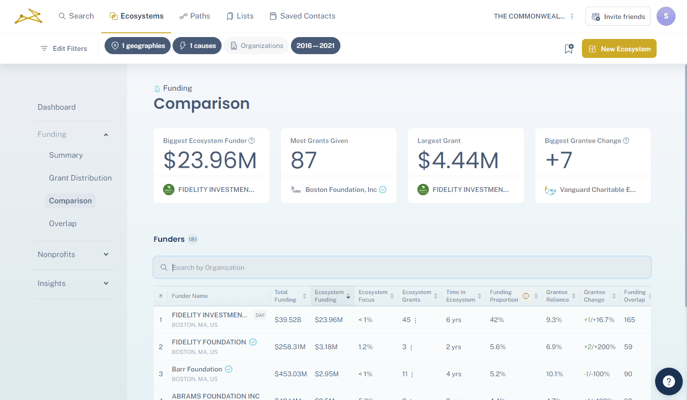Open Barr Foundation funder row

(x=402, y=374)
